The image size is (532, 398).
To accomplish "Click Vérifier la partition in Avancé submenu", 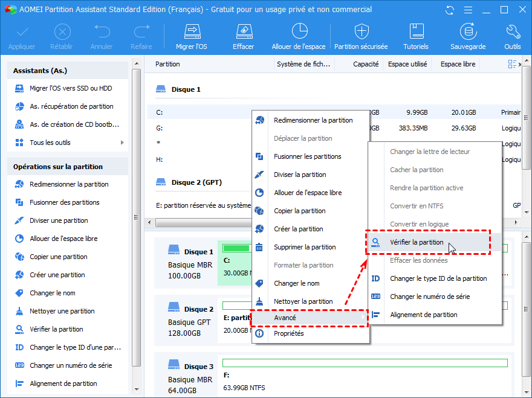I will [435, 242].
